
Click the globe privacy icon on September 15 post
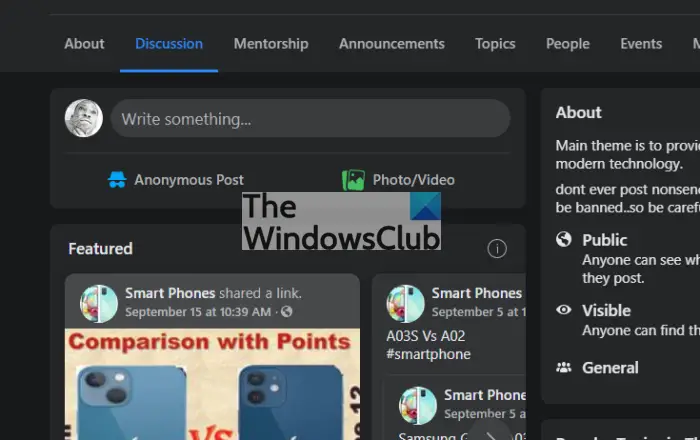point(287,311)
